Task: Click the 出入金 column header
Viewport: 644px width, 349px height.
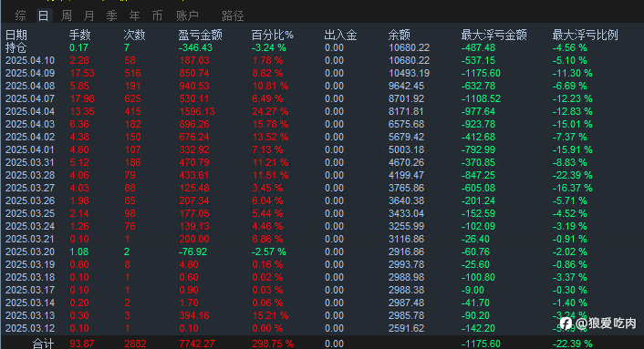Action: pyautogui.click(x=340, y=35)
